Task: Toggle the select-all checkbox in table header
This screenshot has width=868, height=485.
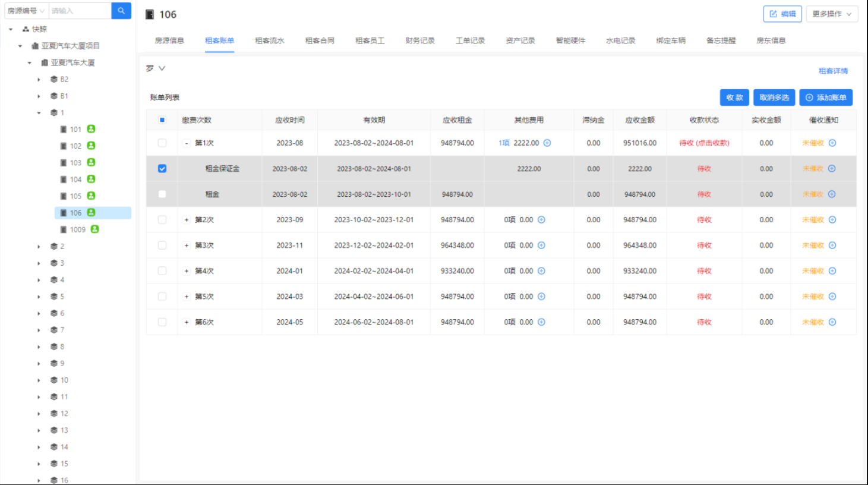Action: pyautogui.click(x=162, y=120)
